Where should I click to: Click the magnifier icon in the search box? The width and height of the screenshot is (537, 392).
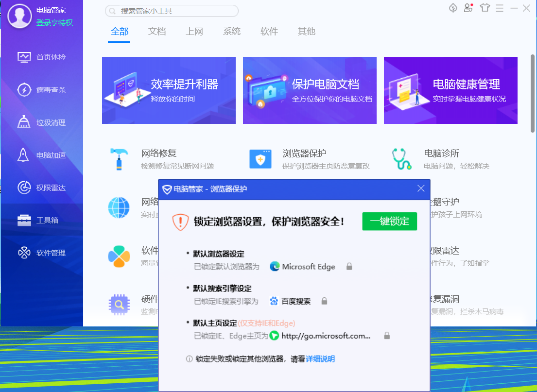point(112,11)
